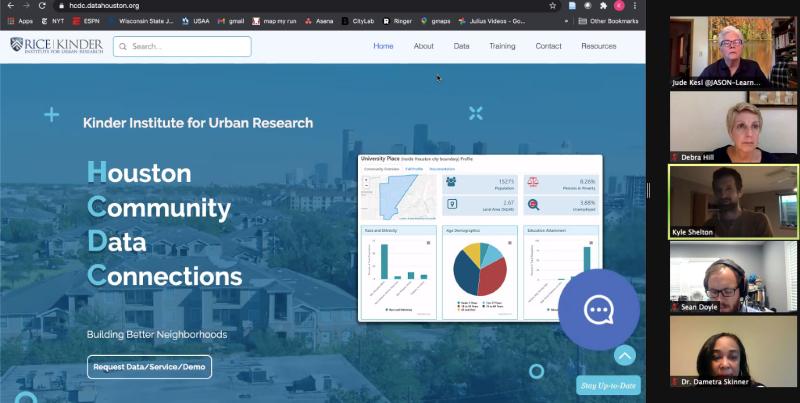800x403 pixels.
Task: Bookmark this page with the star icon
Action: tap(553, 6)
